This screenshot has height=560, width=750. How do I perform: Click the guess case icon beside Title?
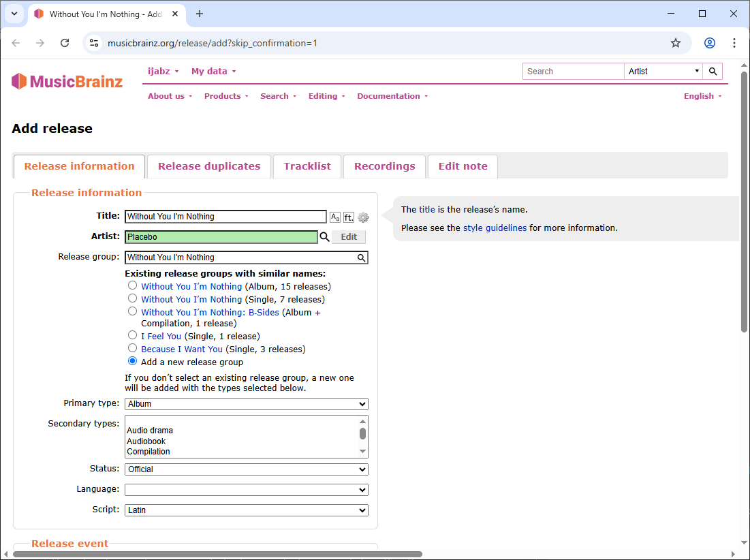tap(335, 217)
